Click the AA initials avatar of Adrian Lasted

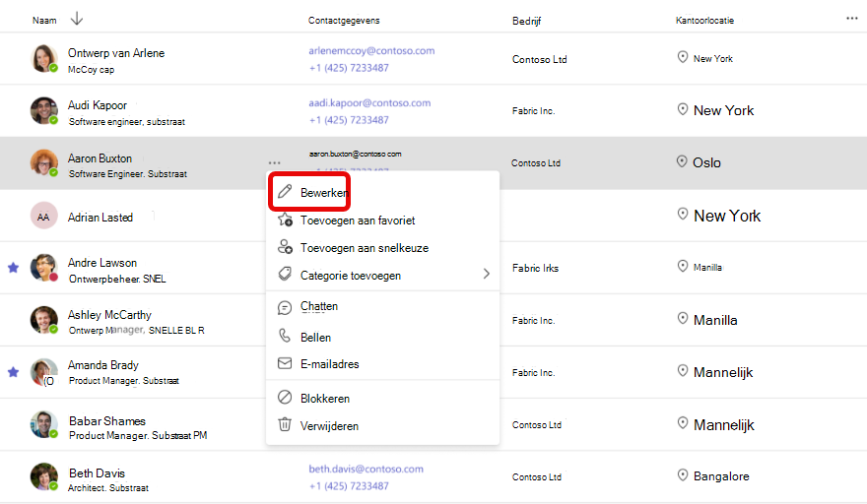43,217
